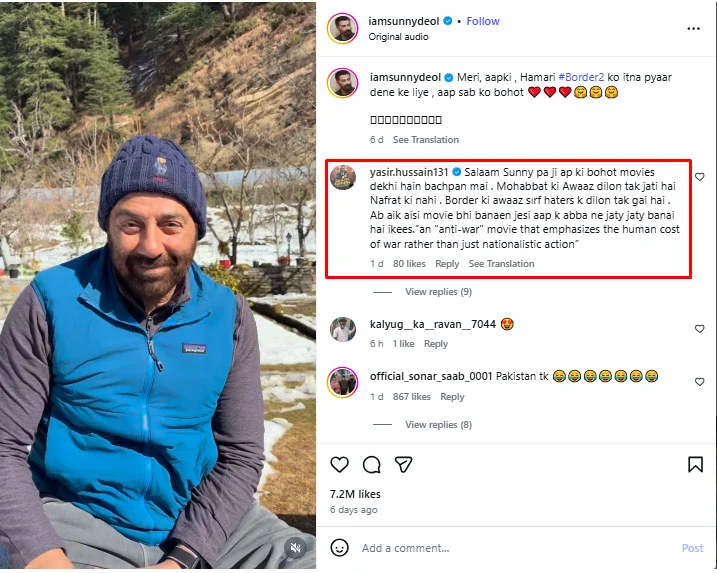Save post with bookmark icon
The image size is (717, 573).
[695, 465]
